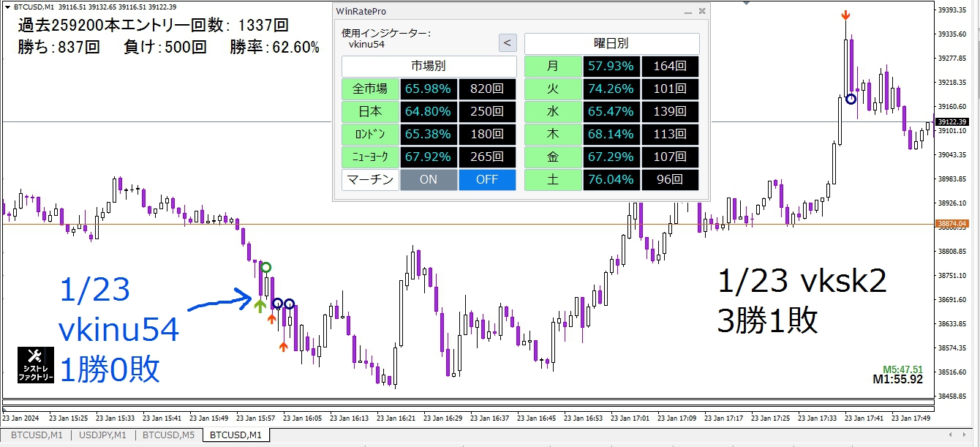Click the 74.26% Tuesday win rate

click(x=611, y=89)
